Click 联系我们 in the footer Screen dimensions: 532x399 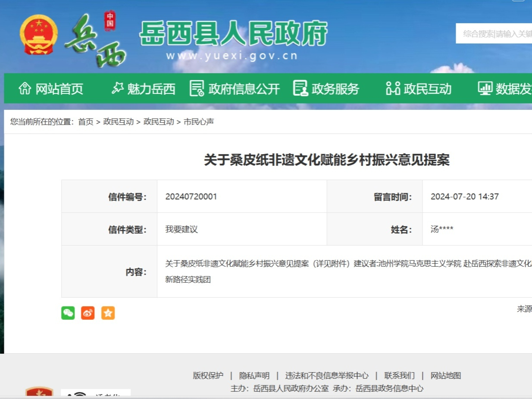tap(400, 376)
